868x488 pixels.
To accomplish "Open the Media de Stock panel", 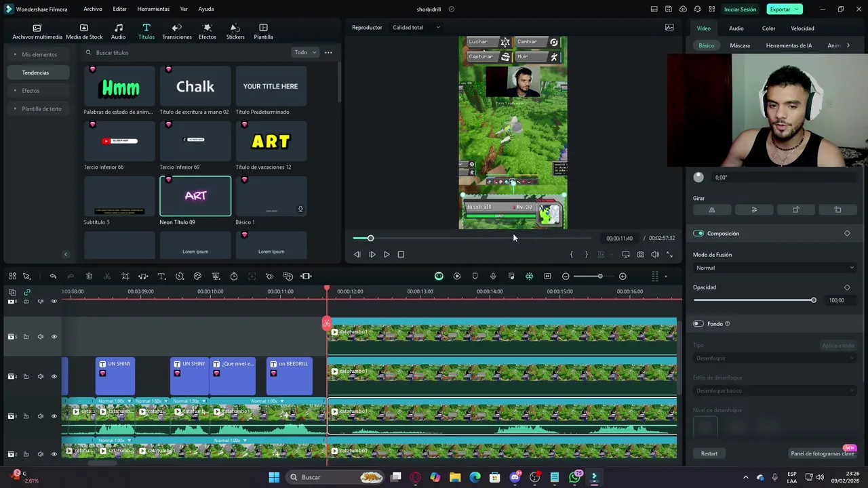I will point(84,32).
